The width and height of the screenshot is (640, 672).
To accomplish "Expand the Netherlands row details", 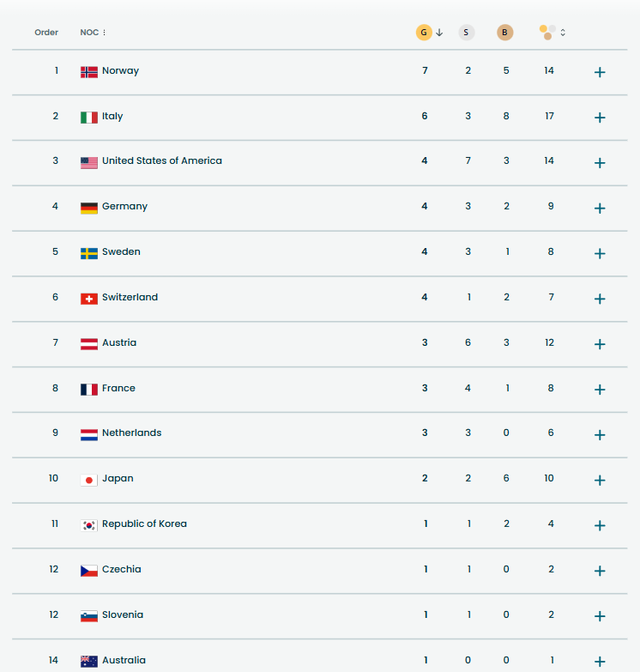I will [x=600, y=435].
